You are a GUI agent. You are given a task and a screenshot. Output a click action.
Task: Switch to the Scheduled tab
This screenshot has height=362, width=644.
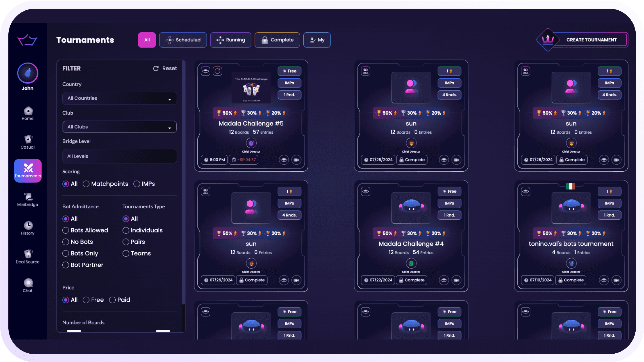[183, 40]
